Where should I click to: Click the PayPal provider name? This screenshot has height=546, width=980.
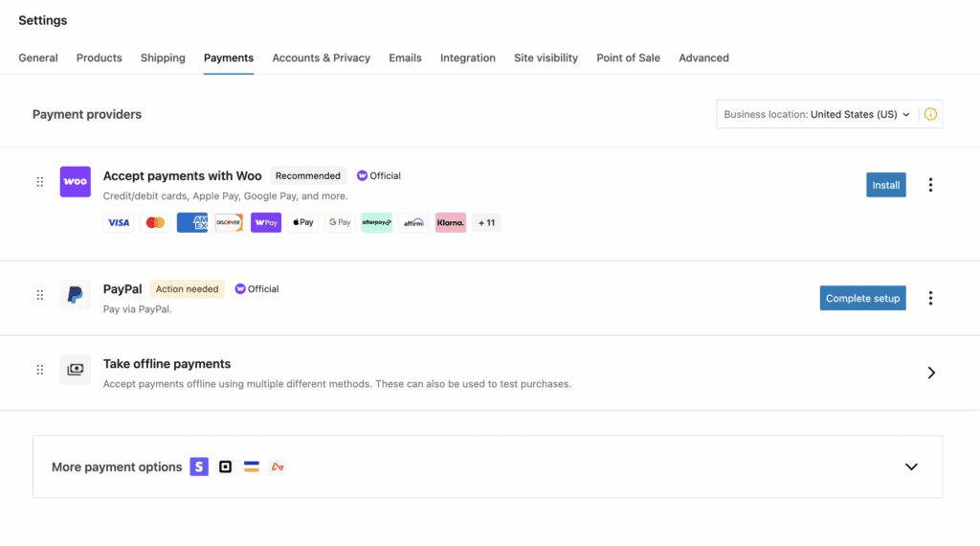point(122,289)
